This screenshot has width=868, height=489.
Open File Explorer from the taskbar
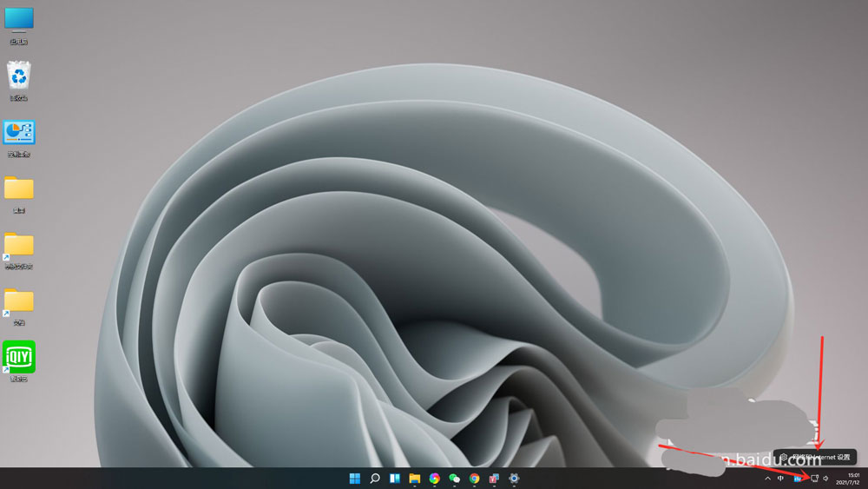tap(415, 478)
